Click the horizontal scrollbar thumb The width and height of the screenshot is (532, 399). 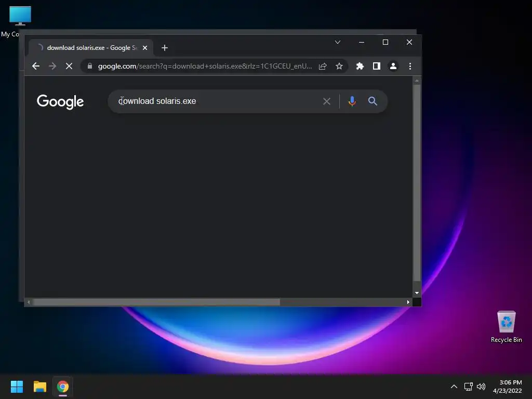tap(156, 302)
